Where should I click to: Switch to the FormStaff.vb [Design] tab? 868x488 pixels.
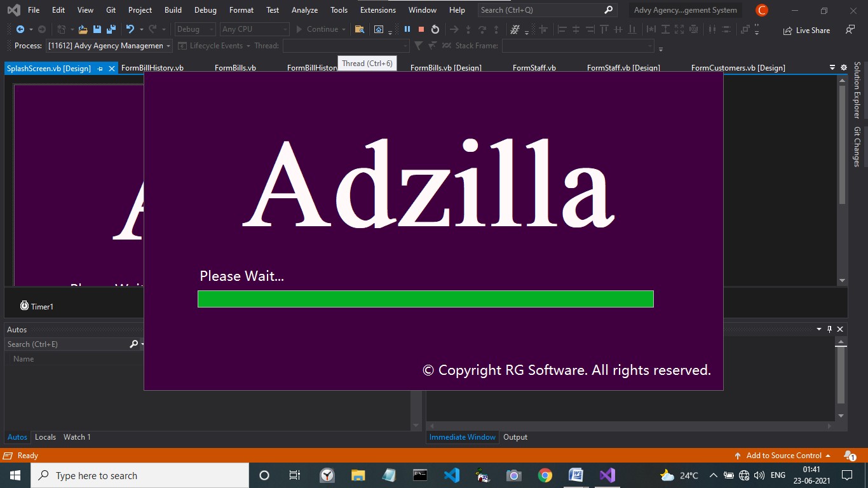tap(623, 68)
